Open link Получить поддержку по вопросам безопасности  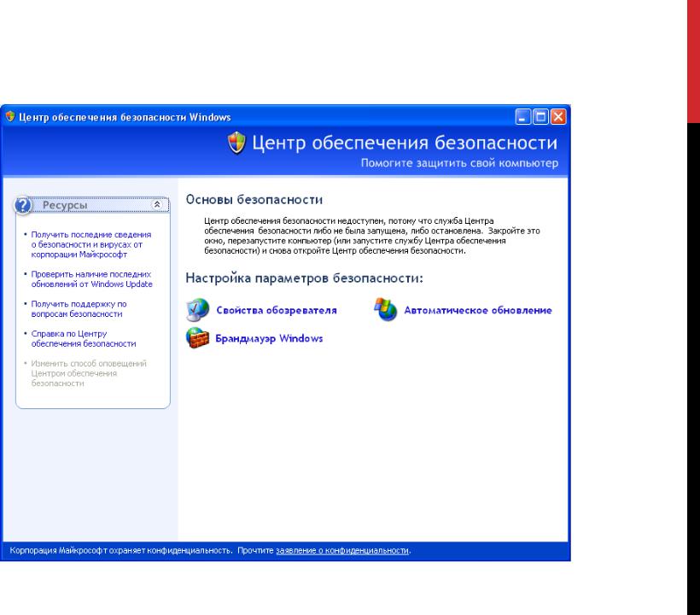[79, 309]
